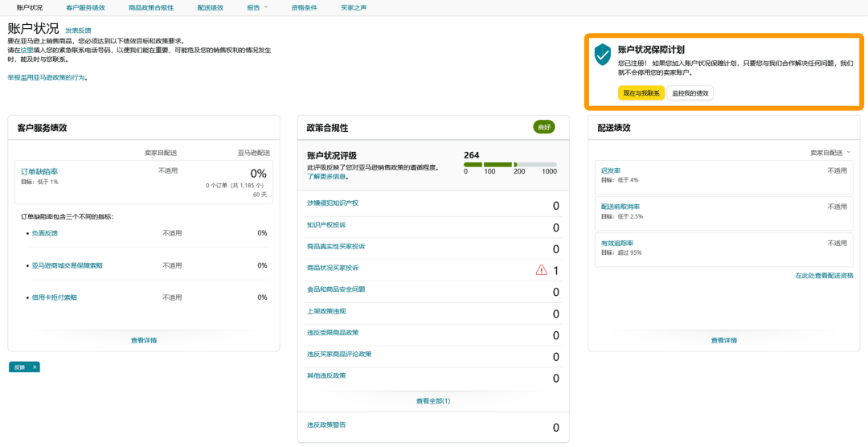Open the 迟发率 metric link
Viewport: 868px width, 447px height.
611,170
